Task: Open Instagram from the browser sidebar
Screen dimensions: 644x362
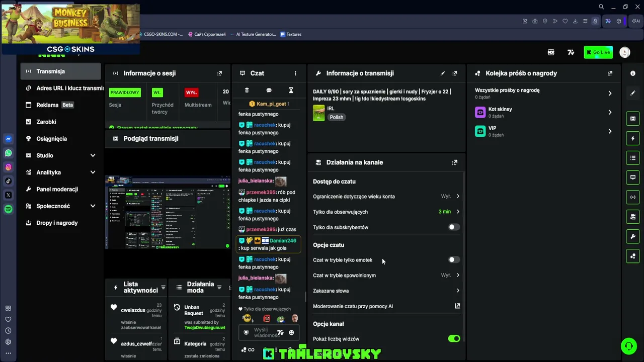Action: 9,167
